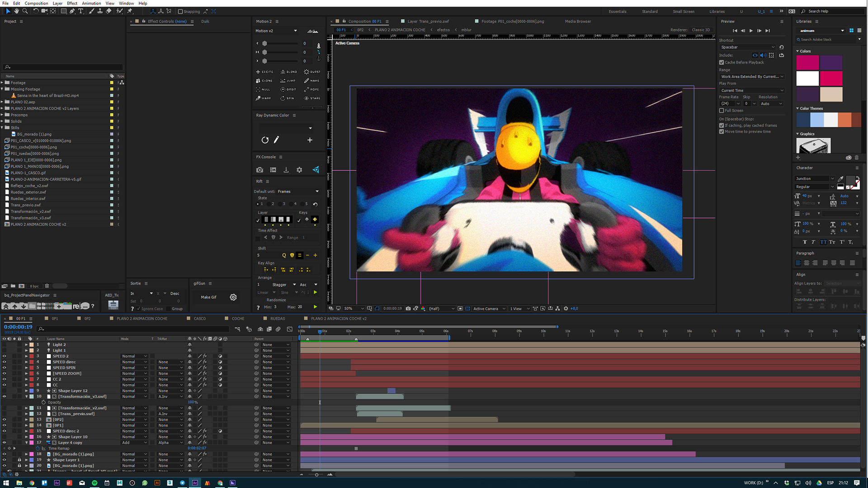This screenshot has height=488, width=868.
Task: Click the show channel RGB icon in viewer
Action: coord(423,309)
